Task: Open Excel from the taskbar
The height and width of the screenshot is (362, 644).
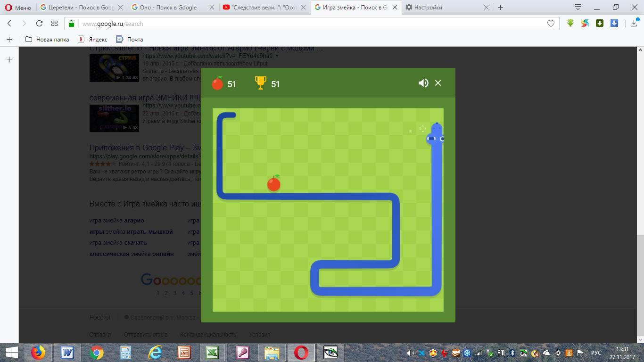Action: (214, 353)
